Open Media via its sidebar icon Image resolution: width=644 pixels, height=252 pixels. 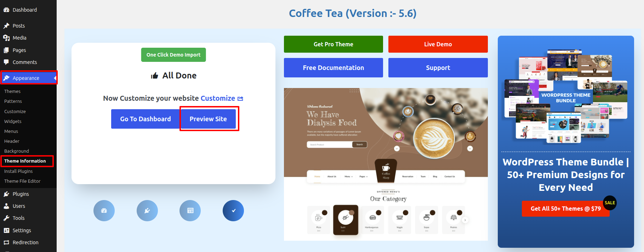[6, 38]
